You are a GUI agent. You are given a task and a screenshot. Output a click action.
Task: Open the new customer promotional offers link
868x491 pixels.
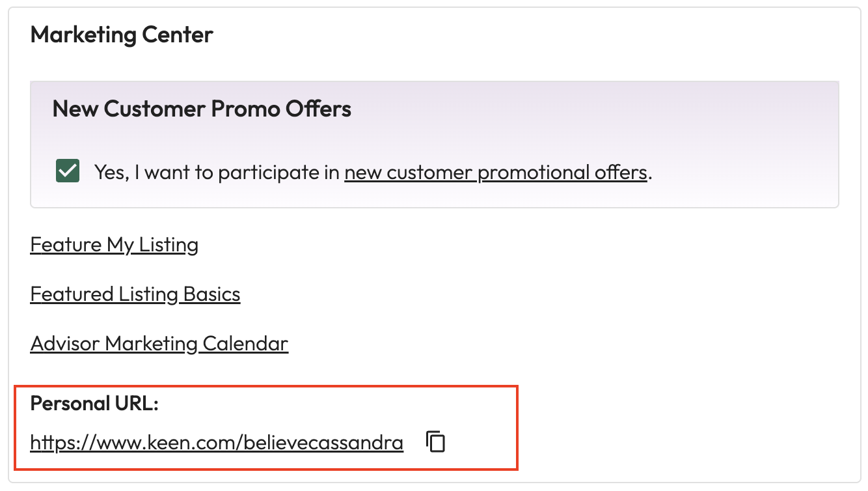(x=496, y=173)
